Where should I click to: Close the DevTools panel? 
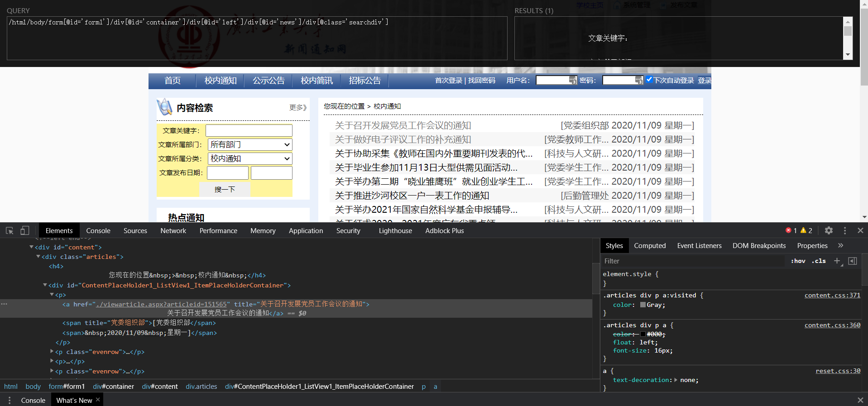point(860,230)
